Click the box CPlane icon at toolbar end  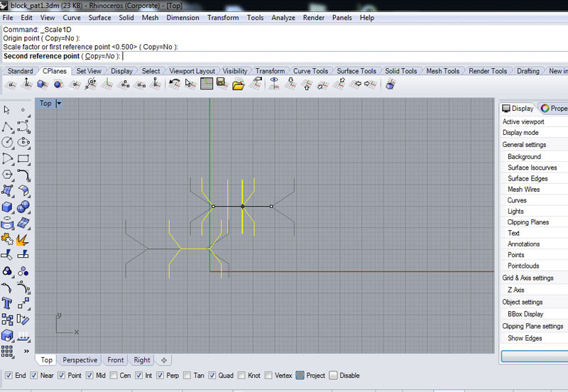(390, 85)
